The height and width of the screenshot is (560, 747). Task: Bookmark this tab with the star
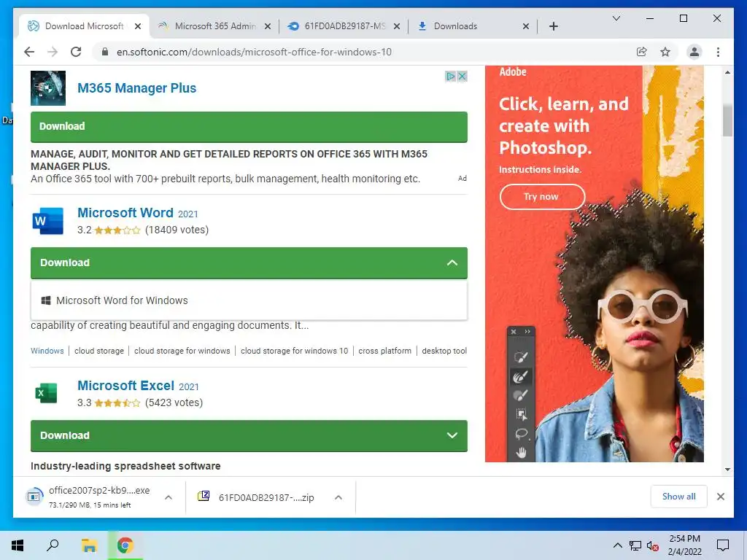click(665, 52)
